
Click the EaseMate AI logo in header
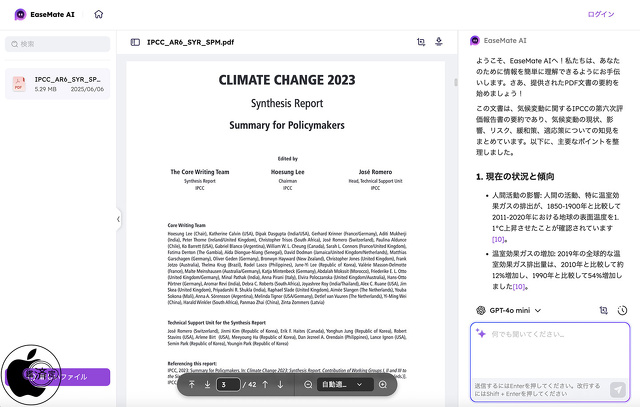pyautogui.click(x=44, y=14)
